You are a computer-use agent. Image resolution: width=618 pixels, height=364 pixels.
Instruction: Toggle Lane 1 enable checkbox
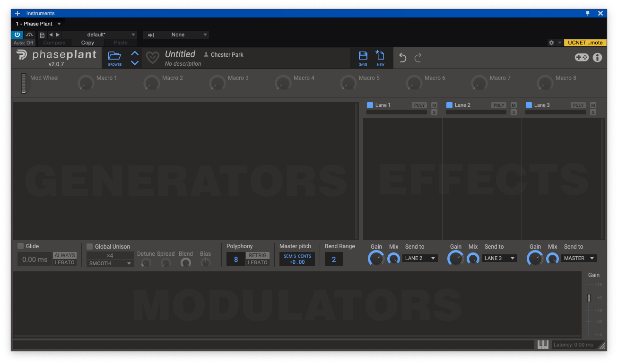pos(370,105)
